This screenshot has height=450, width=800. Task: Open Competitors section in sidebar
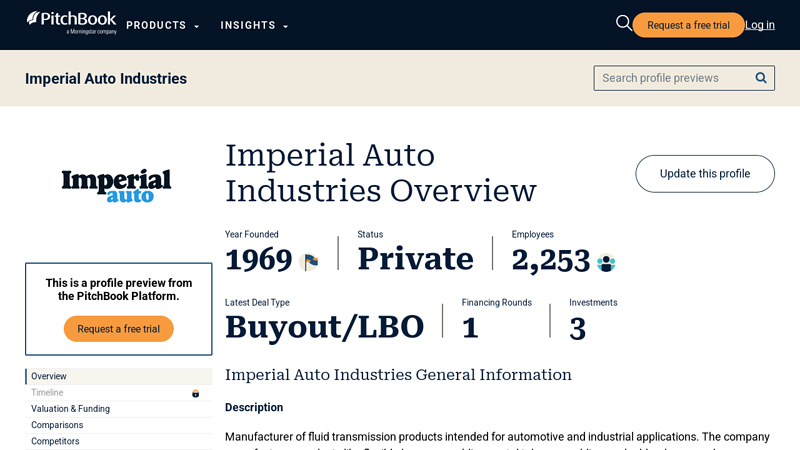[55, 442]
